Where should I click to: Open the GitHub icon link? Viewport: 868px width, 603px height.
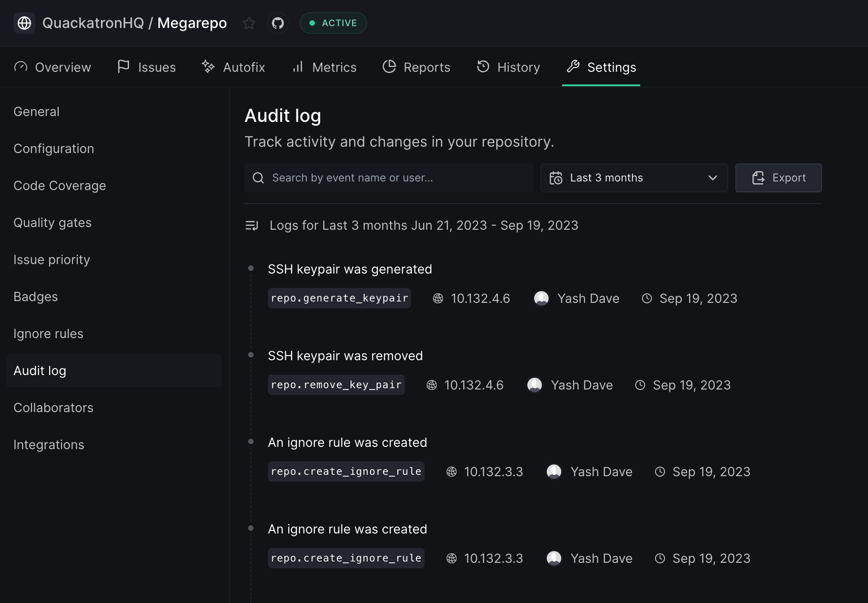pos(278,23)
